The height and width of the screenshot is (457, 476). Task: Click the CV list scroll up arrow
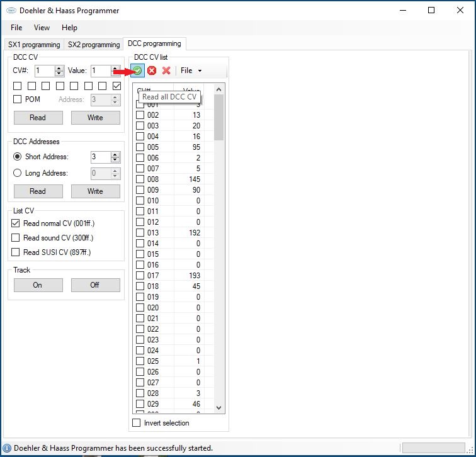click(x=219, y=89)
